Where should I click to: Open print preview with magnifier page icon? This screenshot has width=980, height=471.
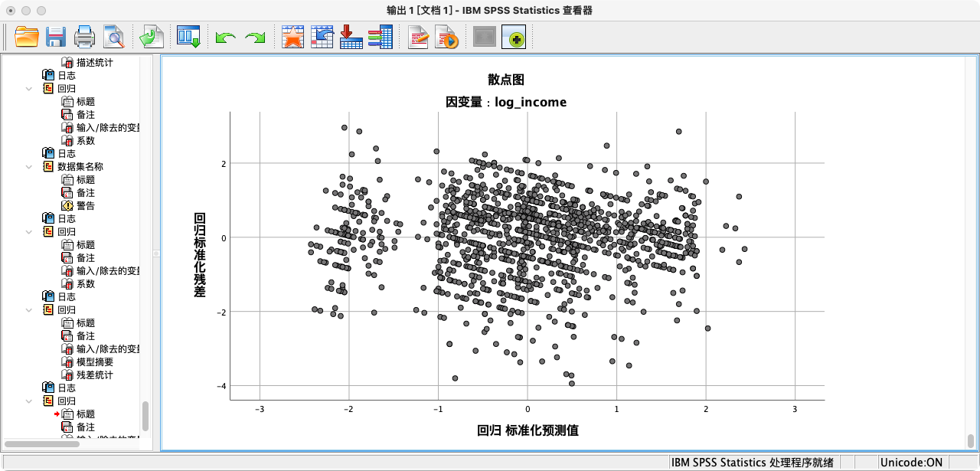[114, 37]
